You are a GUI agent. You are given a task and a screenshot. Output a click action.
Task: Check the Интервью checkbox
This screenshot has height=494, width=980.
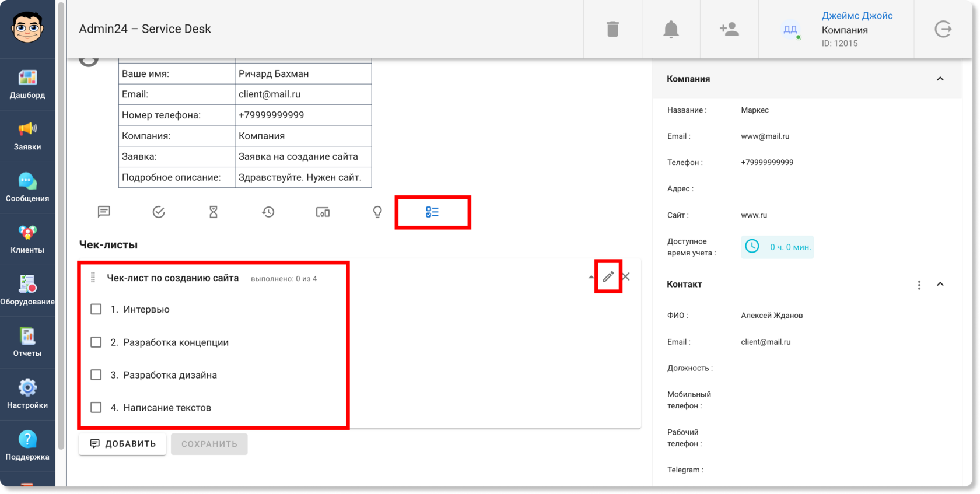(96, 309)
